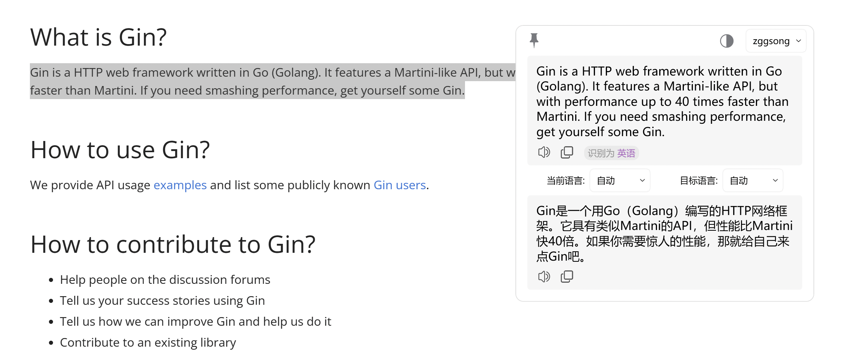Click the Chinese translated text area
Image resolution: width=868 pixels, height=359 pixels.
coord(664,233)
